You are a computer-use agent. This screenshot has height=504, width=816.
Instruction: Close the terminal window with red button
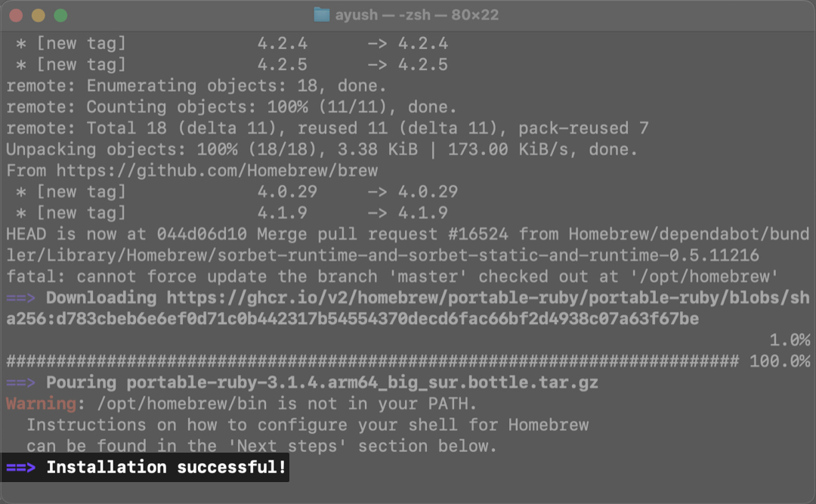click(16, 15)
